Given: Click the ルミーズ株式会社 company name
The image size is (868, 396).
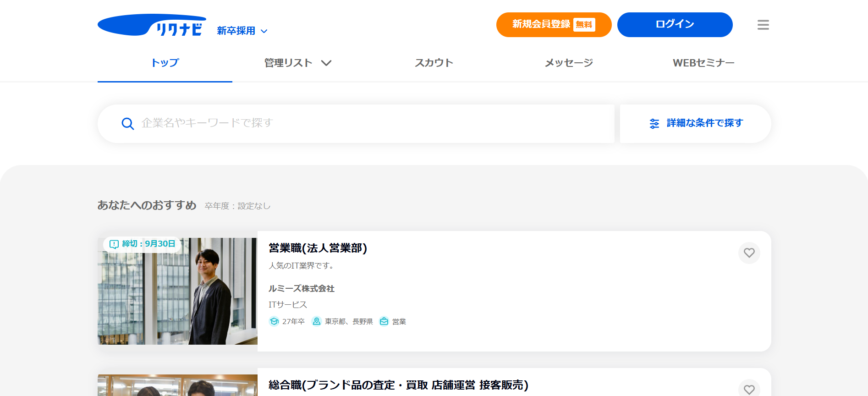Looking at the screenshot, I should pos(302,289).
